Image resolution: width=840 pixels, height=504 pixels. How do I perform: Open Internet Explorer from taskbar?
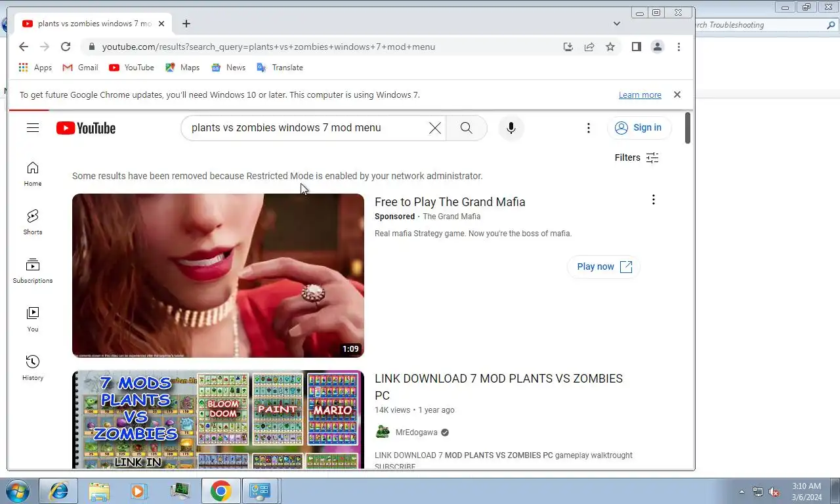(58, 491)
